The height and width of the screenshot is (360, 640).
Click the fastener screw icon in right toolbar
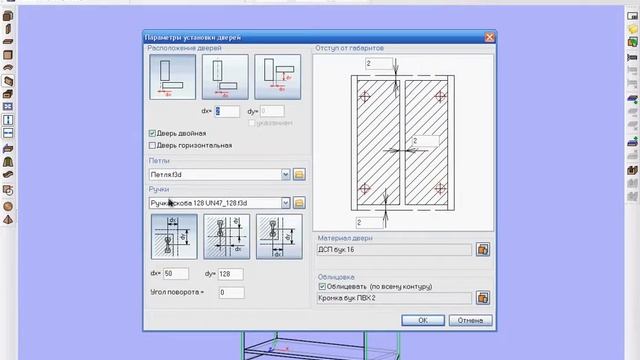[x=633, y=58]
